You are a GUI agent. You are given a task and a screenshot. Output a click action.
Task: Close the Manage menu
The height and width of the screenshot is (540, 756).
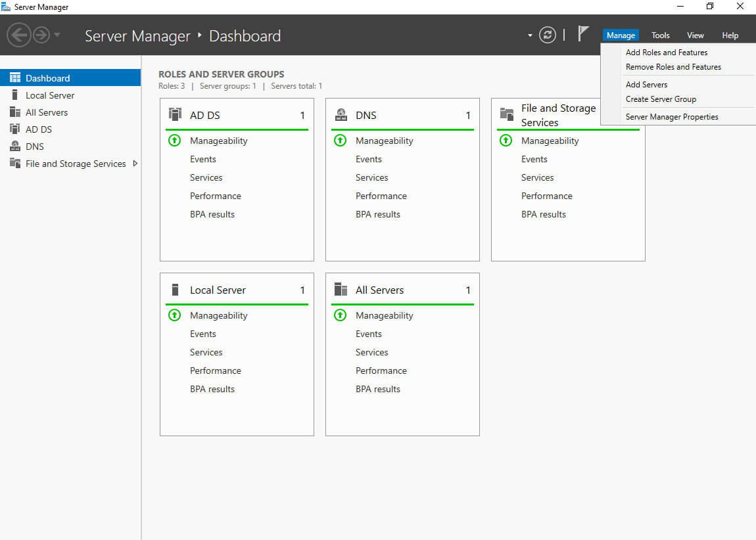coord(621,35)
